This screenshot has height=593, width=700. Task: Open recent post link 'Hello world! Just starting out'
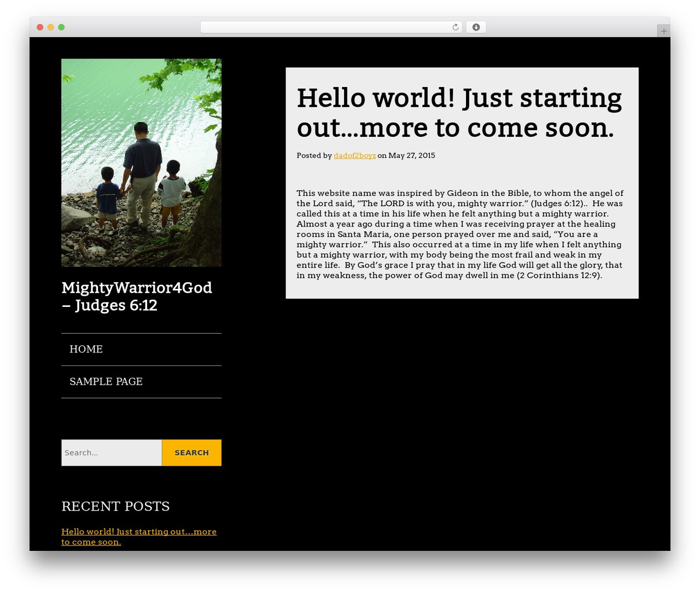pos(139,537)
